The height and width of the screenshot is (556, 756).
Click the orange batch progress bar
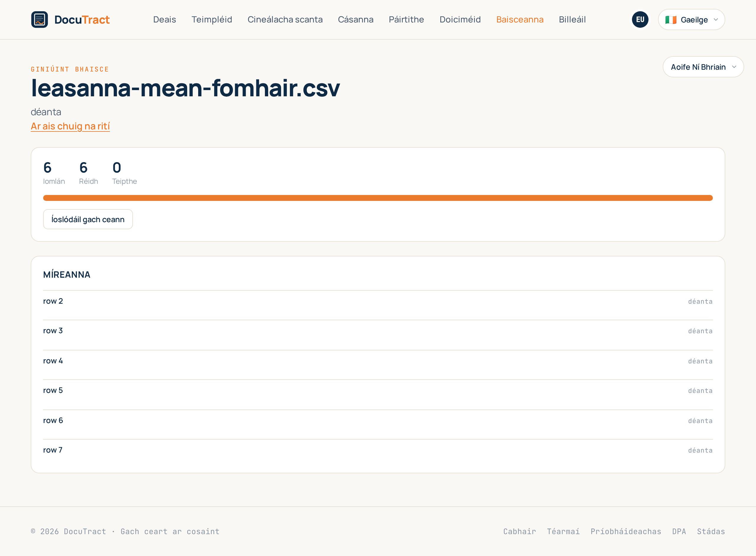pos(378,198)
